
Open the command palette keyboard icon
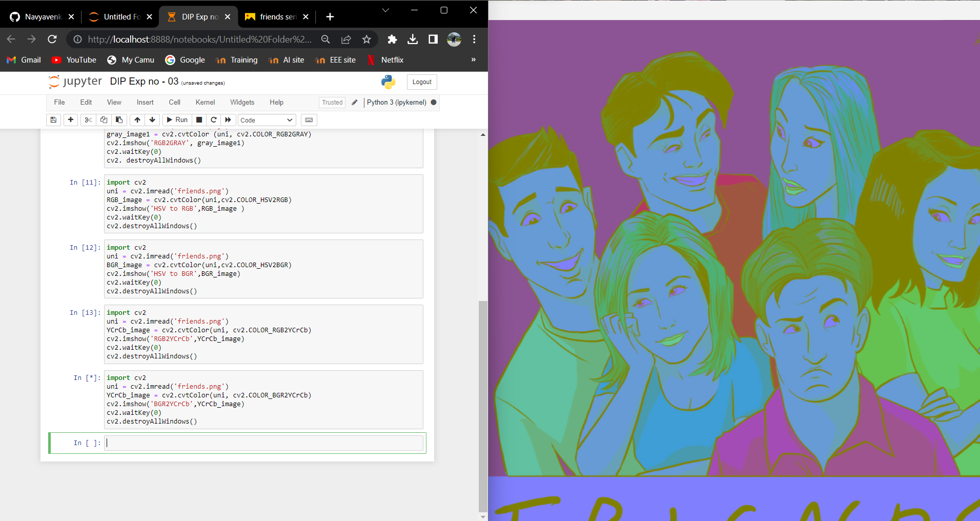pyautogui.click(x=309, y=120)
